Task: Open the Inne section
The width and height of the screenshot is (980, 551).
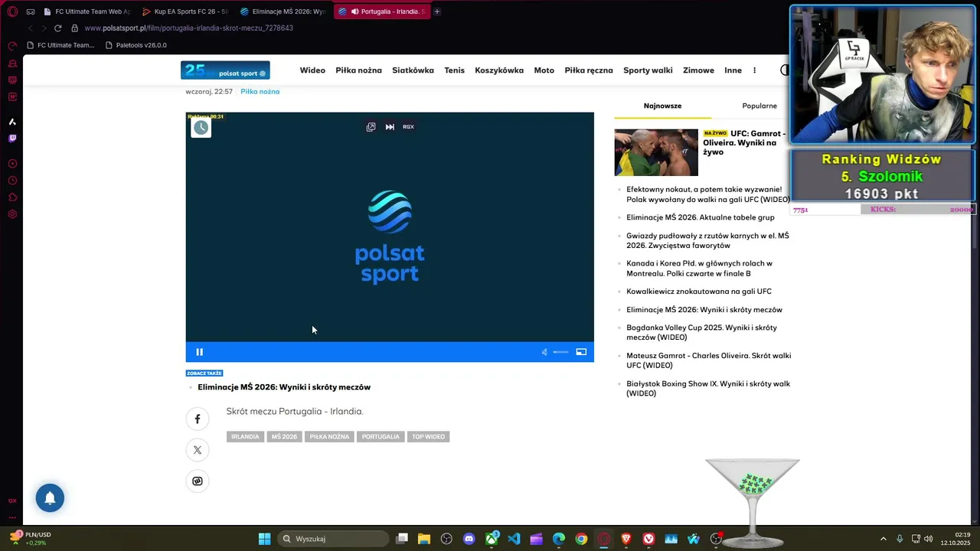Action: [733, 70]
